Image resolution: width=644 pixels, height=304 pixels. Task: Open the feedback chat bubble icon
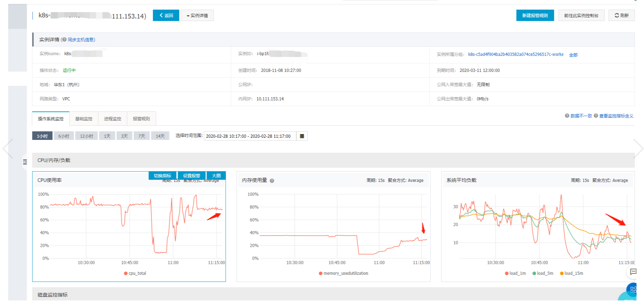pyautogui.click(x=633, y=272)
